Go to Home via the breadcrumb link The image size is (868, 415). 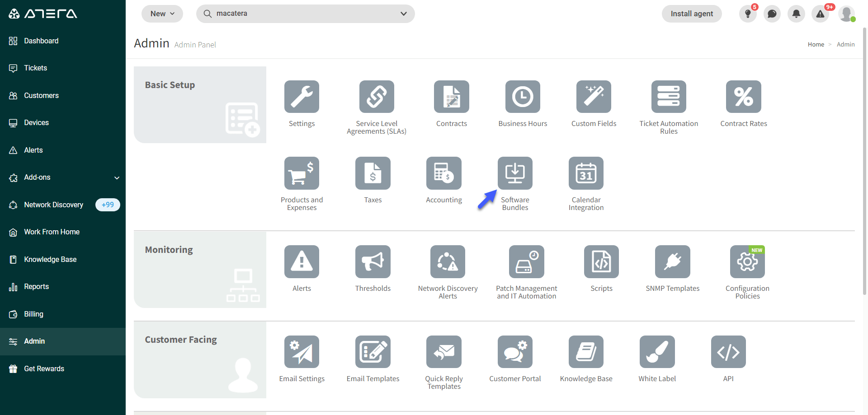point(816,44)
